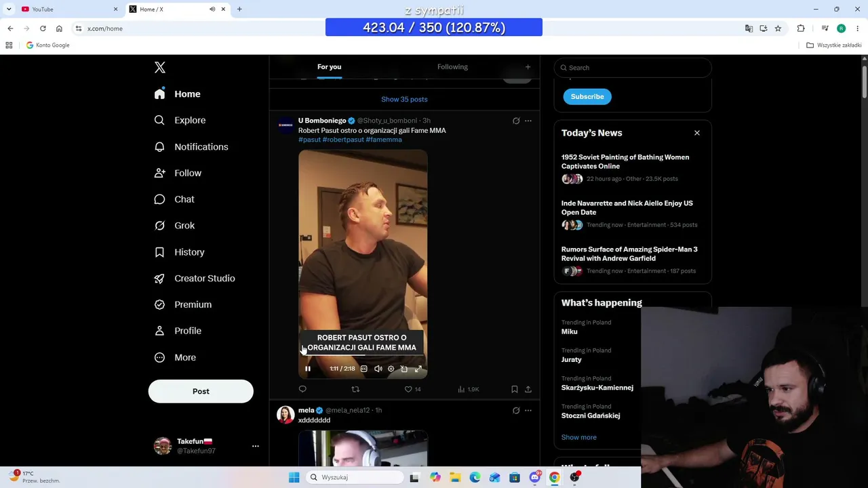This screenshot has height=488, width=868.
Task: Click the #famemma hashtag
Action: coord(384,140)
